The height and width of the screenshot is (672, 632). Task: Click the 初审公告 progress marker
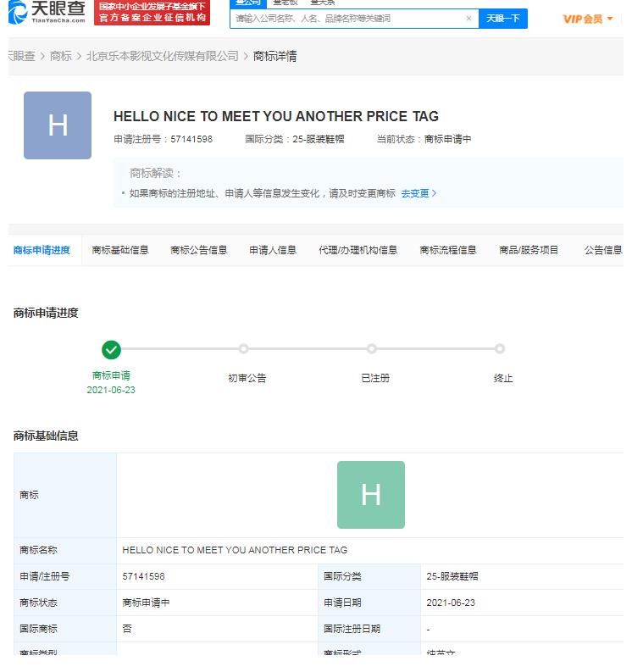(243, 349)
